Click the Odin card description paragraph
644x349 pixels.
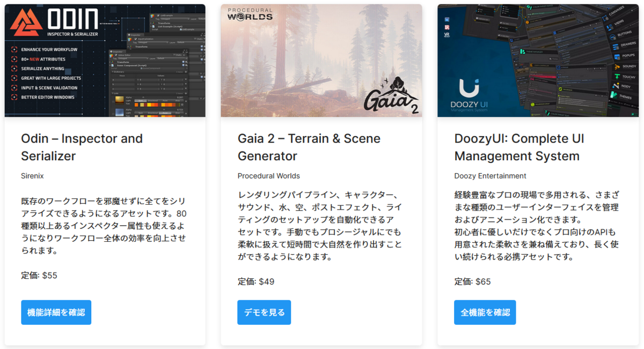[105, 226]
